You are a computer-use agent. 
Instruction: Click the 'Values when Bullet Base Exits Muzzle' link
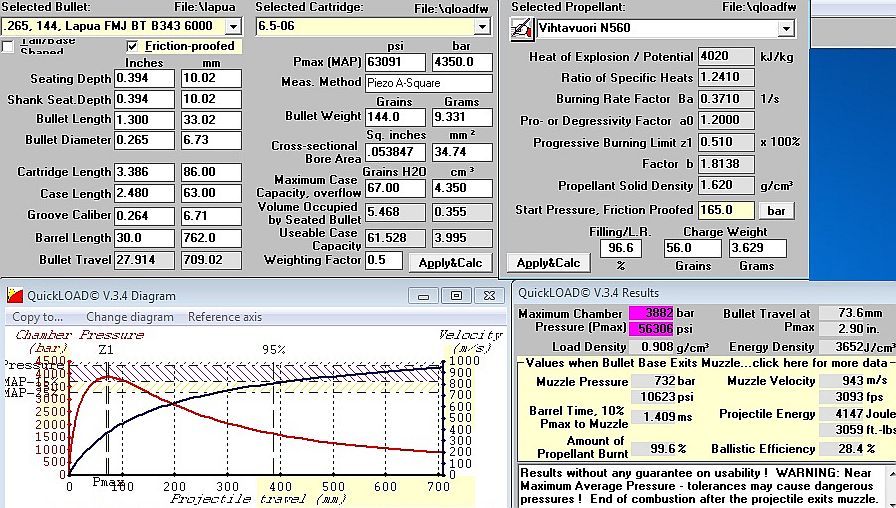[x=706, y=363]
